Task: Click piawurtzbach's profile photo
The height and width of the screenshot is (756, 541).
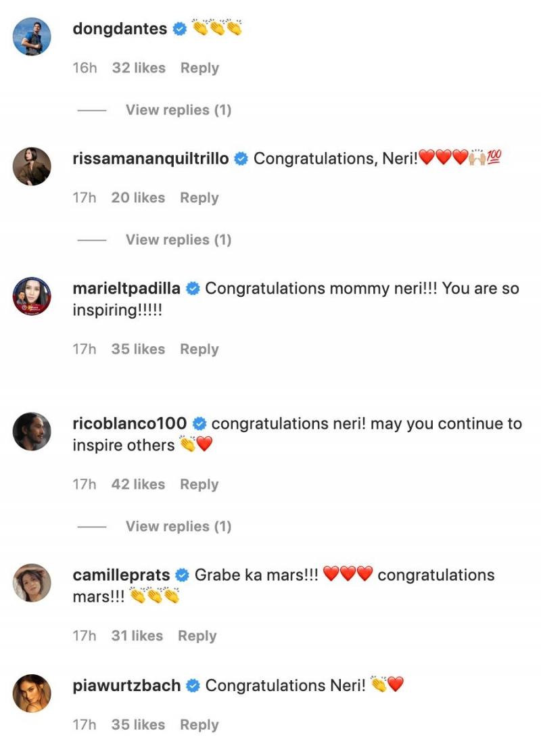Action: click(32, 694)
